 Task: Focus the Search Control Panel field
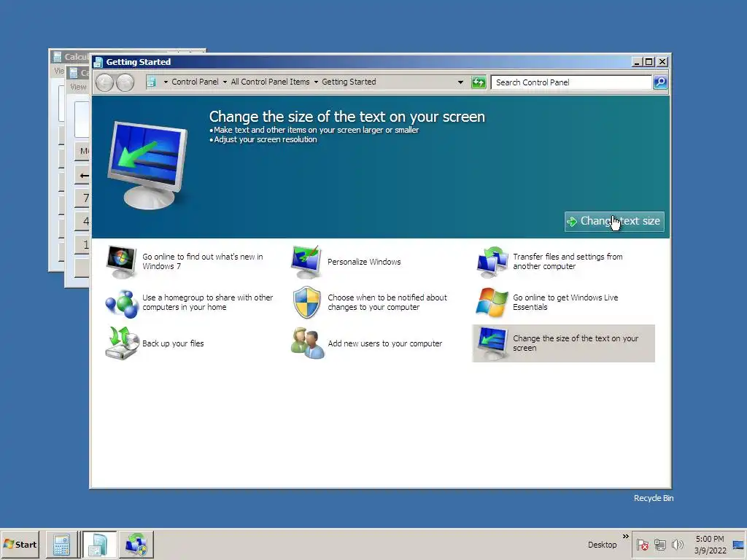point(570,82)
